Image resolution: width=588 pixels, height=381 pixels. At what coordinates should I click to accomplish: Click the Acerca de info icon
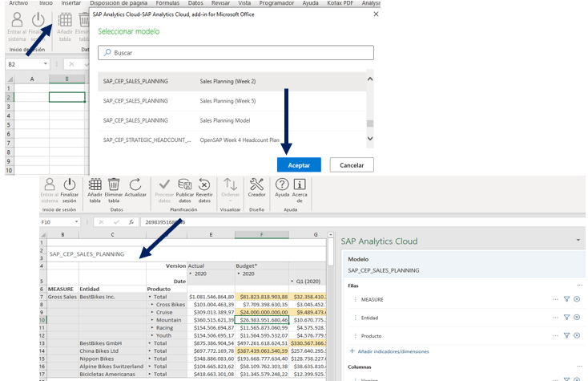[300, 185]
